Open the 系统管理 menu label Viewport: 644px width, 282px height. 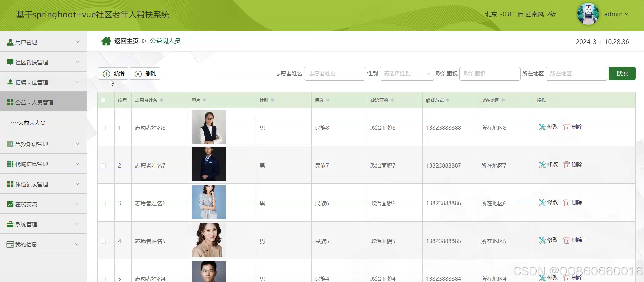[26, 224]
